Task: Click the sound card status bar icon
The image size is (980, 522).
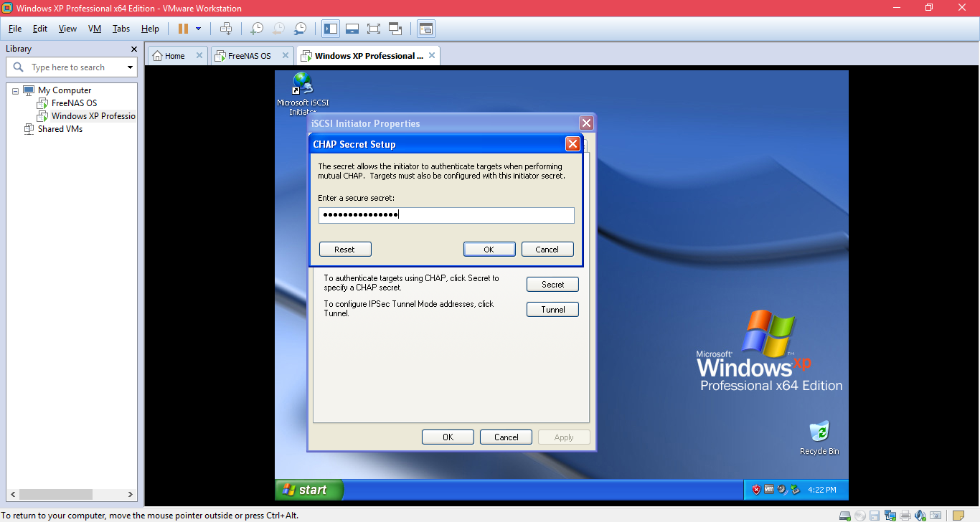Action: tap(920, 516)
